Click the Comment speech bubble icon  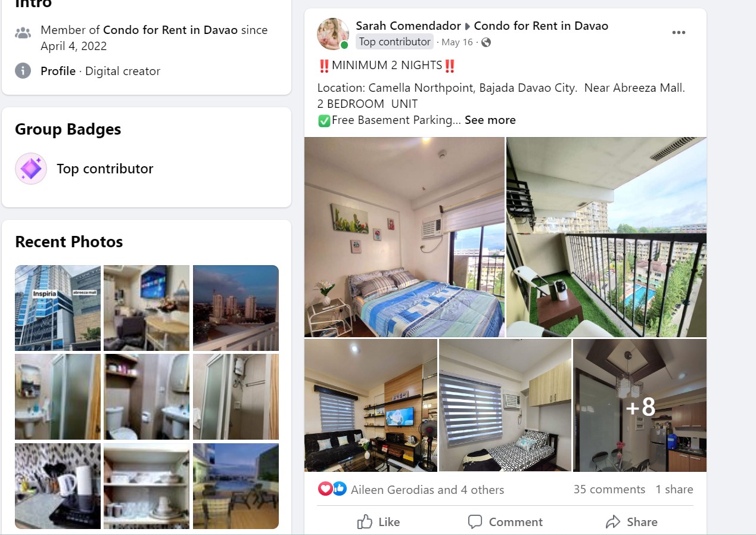[475, 522]
